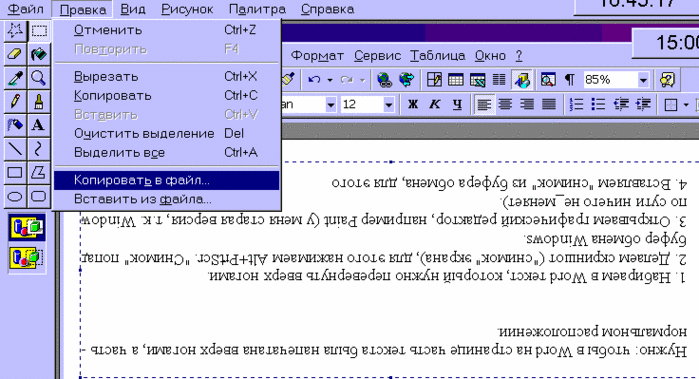
Task: Select the Polygon shape tool
Action: pos(39,173)
